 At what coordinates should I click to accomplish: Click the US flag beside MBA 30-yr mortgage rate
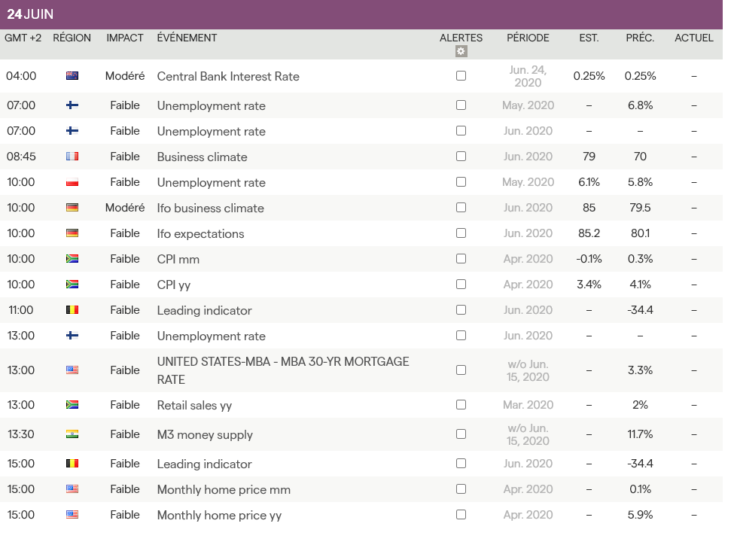[72, 370]
